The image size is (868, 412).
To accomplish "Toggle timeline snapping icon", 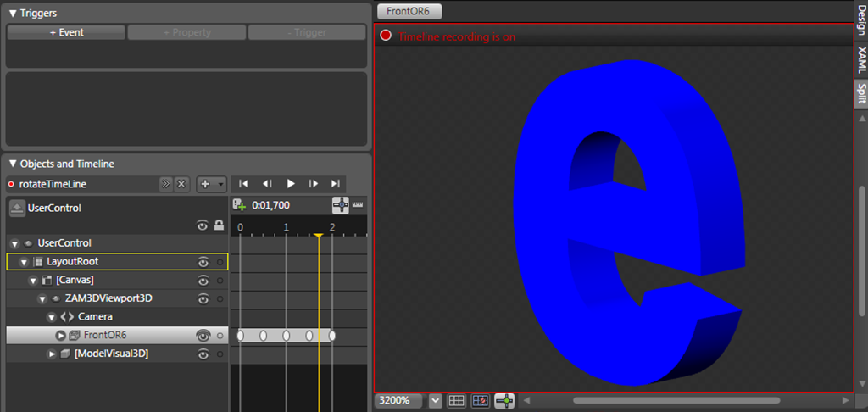I will (341, 205).
